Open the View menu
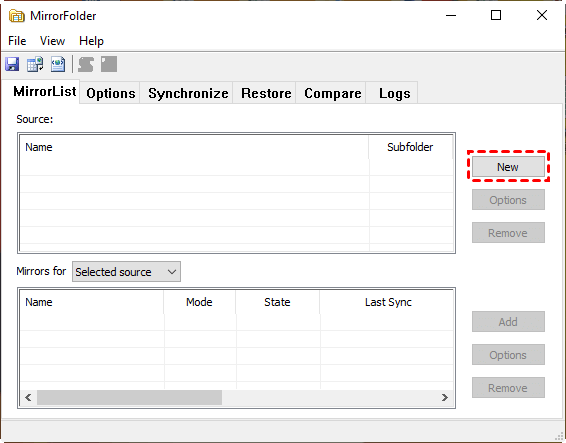Image resolution: width=566 pixels, height=443 pixels. [x=52, y=41]
